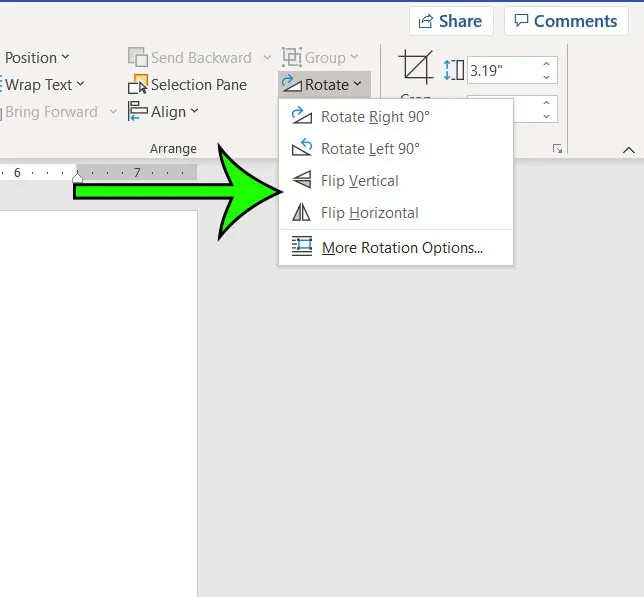Collapse the ribbon with the chevron
The image size is (644, 597).
pos(629,149)
